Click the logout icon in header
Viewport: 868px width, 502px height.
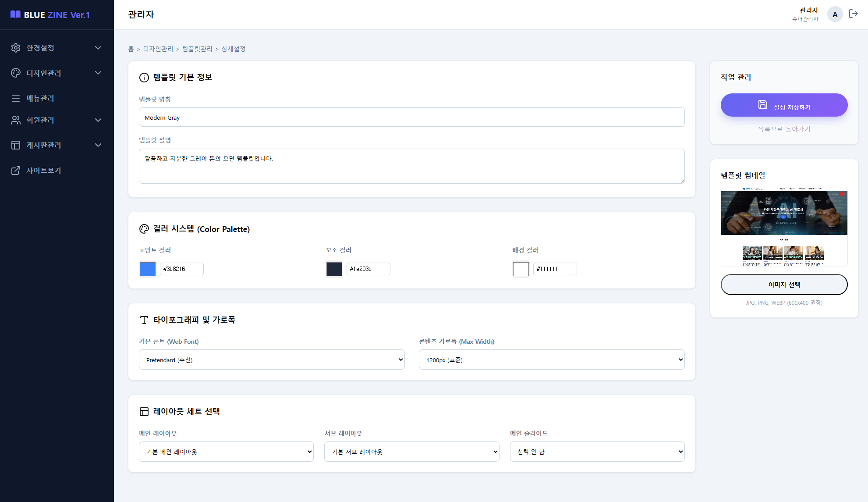pyautogui.click(x=853, y=14)
